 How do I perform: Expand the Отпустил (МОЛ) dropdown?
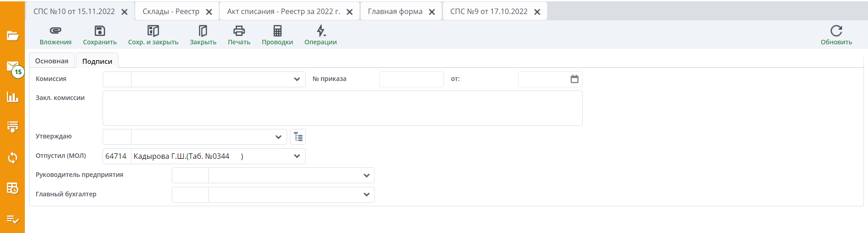297,156
